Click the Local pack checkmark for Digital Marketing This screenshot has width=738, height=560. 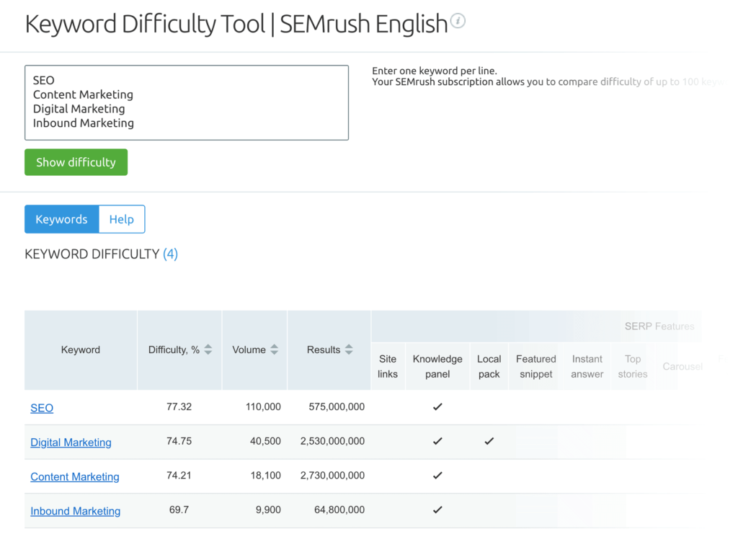click(489, 441)
